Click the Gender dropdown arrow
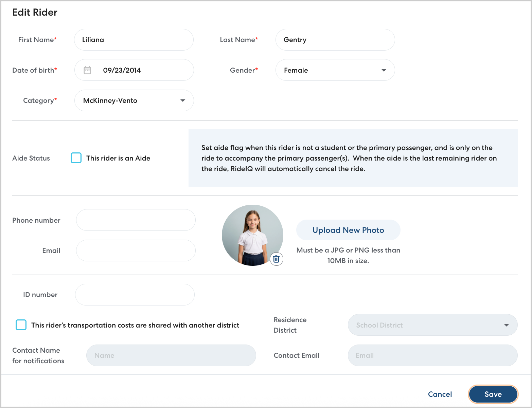 (384, 70)
